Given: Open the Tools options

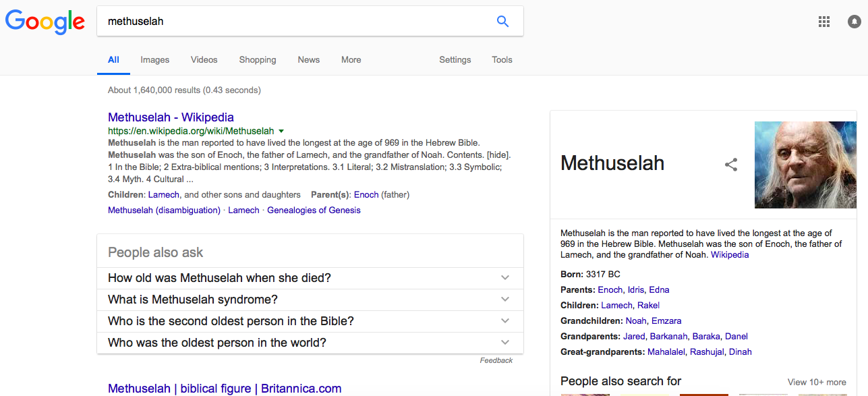Looking at the screenshot, I should point(502,60).
